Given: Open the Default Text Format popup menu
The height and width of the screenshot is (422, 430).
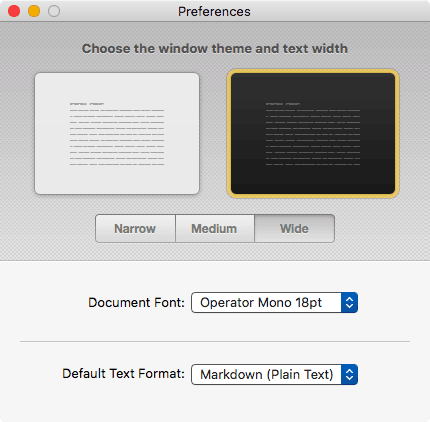Looking at the screenshot, I should tap(274, 375).
